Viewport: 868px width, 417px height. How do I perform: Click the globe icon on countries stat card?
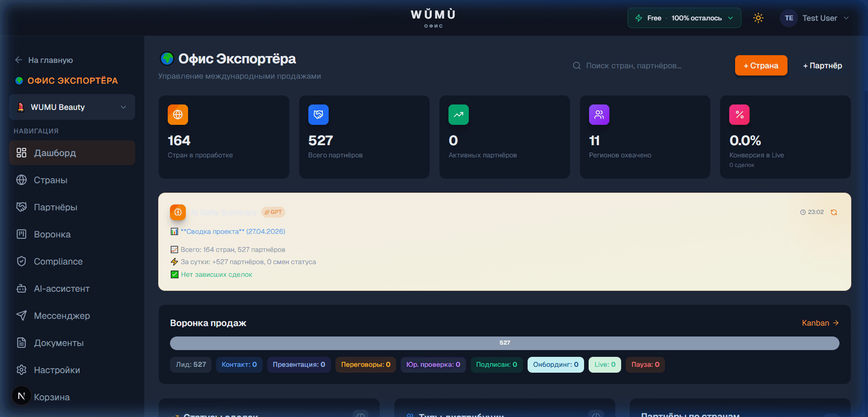178,115
